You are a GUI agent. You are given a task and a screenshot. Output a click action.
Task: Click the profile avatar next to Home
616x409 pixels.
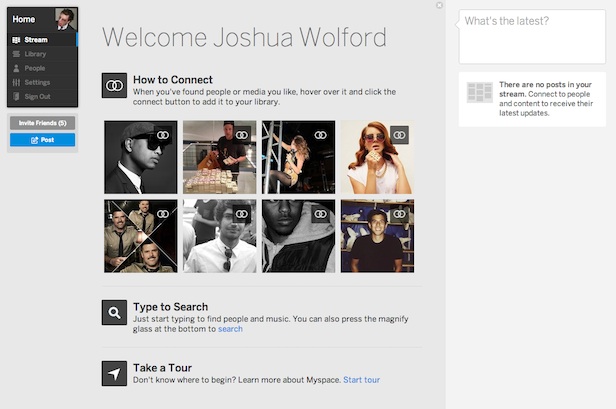click(65, 18)
